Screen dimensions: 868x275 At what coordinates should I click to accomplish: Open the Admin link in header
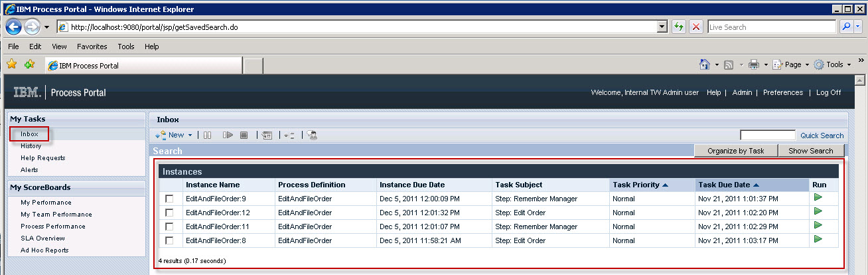[742, 92]
